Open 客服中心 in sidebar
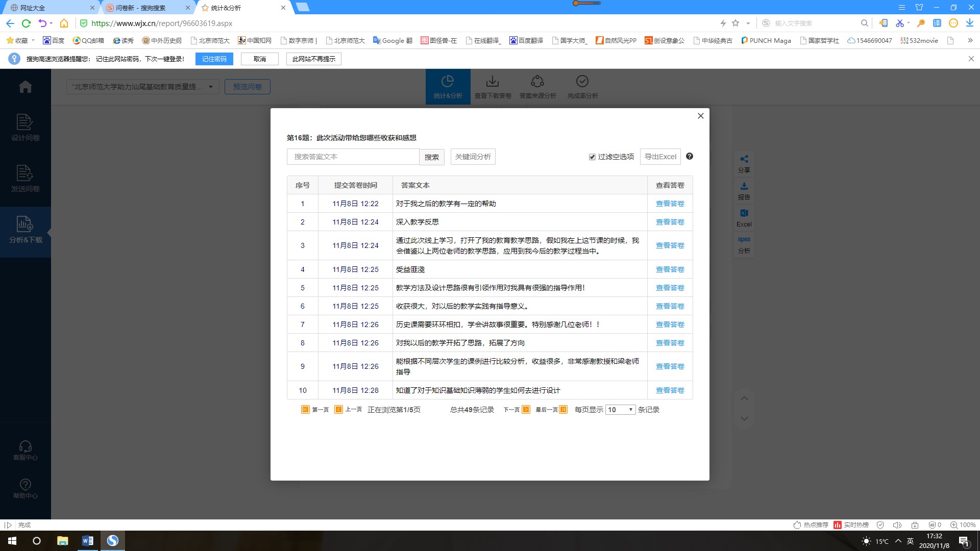The image size is (980, 551). point(26,450)
